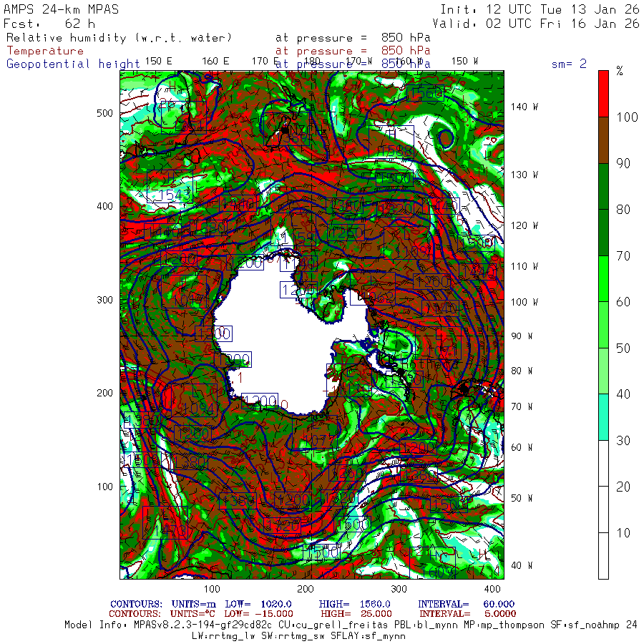The height and width of the screenshot is (644, 644).
Task: Click the "90" colorbar tick label
Action: [x=623, y=163]
